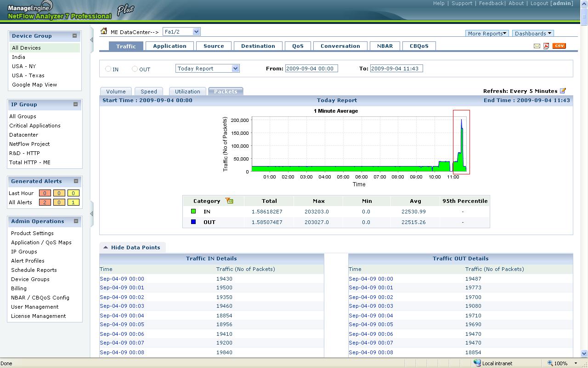Image resolution: width=588 pixels, height=368 pixels.
Task: Click the green IN legend swatch
Action: (x=193, y=212)
